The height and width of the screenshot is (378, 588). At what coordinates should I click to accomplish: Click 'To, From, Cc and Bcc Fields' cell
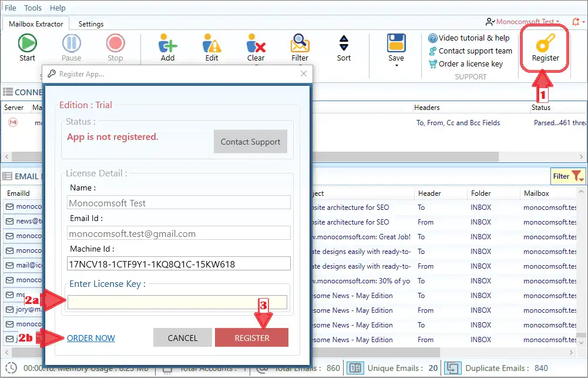coord(458,123)
